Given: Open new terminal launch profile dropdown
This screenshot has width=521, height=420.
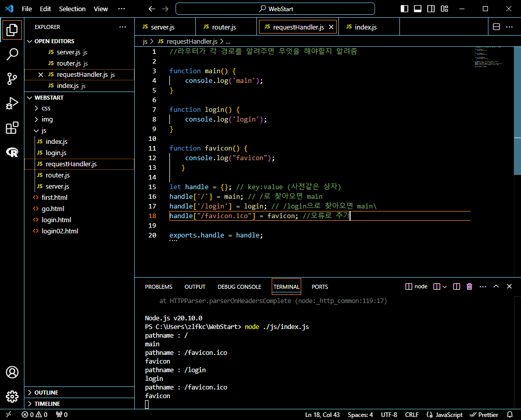Looking at the screenshot, I should [x=445, y=287].
